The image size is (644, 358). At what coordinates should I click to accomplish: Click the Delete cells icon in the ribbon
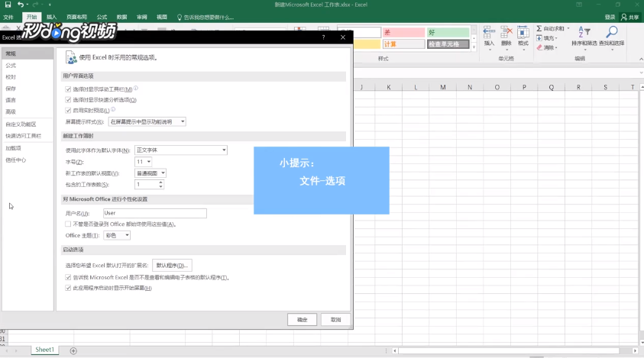506,32
